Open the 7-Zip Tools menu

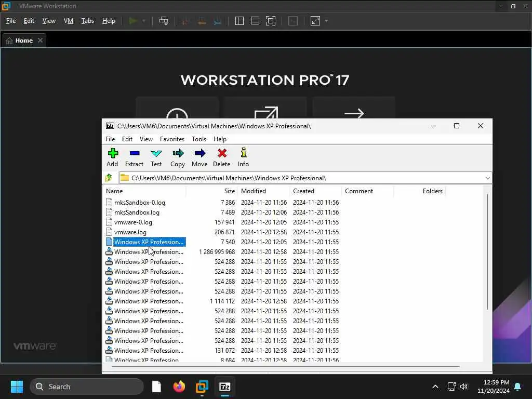click(199, 139)
